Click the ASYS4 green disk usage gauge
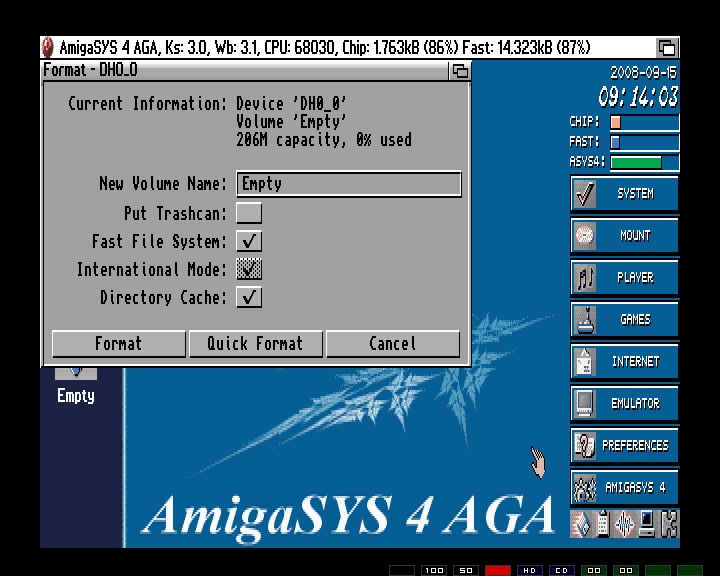Viewport: 720px width, 576px height. 645,162
